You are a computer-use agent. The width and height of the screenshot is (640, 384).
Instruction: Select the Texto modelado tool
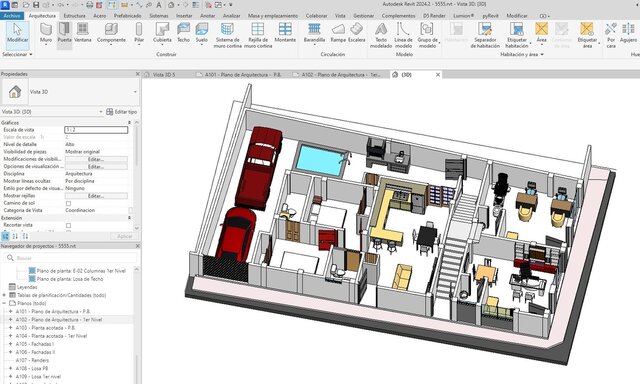(x=381, y=35)
